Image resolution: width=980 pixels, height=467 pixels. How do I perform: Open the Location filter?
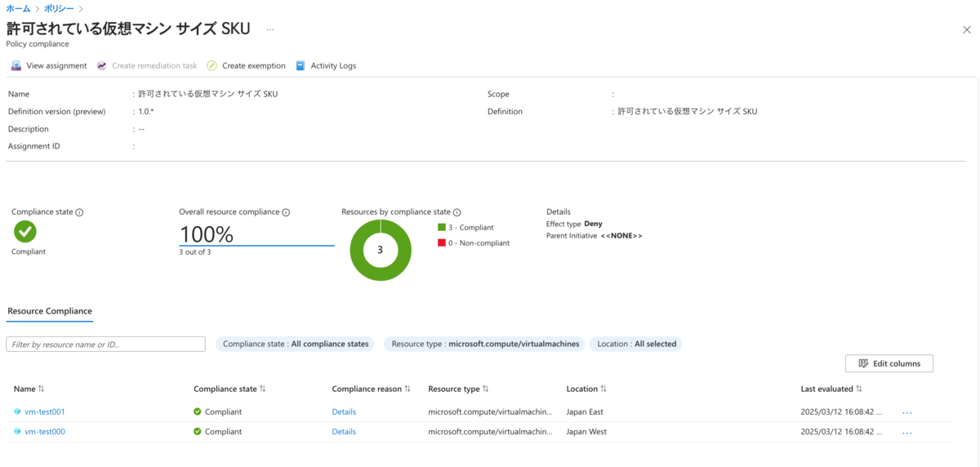pos(636,344)
